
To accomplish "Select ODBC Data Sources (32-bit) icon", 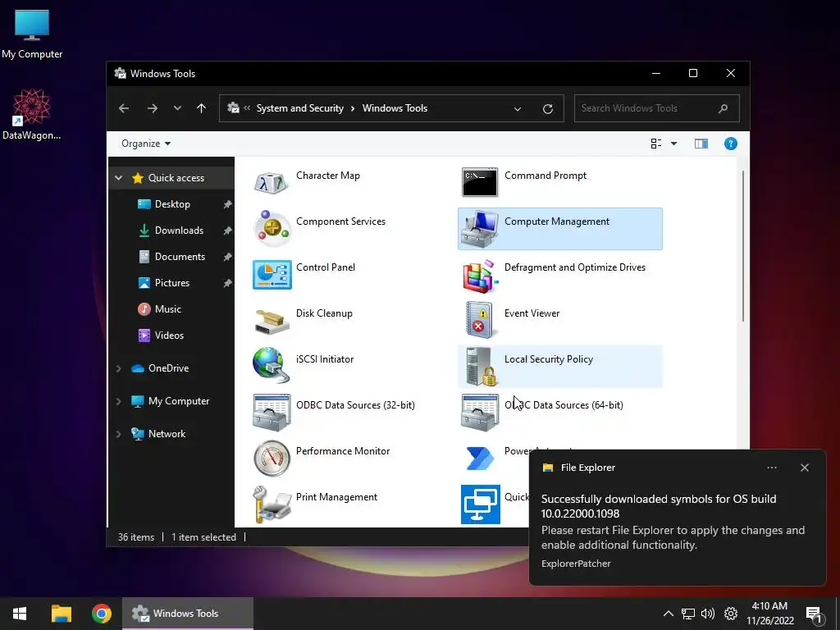I will click(272, 413).
